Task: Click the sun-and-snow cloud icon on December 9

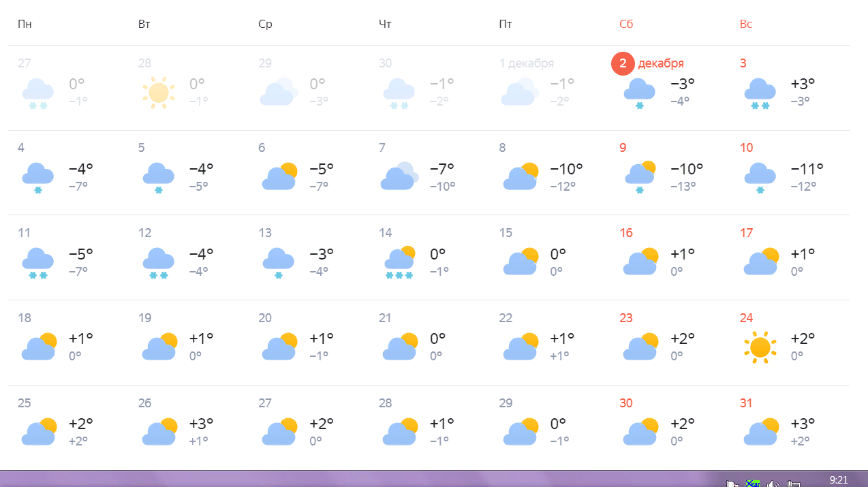Action: point(640,177)
